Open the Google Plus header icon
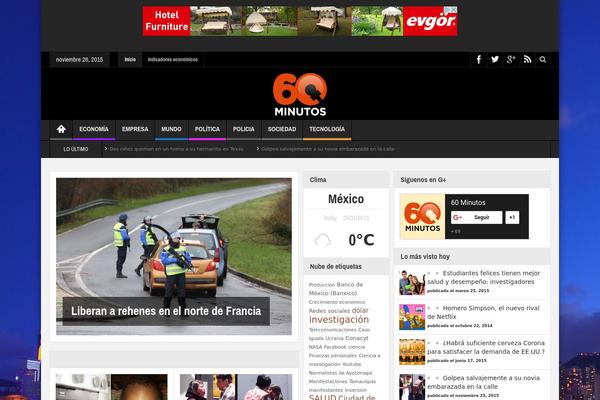The image size is (600, 400). tap(511, 60)
